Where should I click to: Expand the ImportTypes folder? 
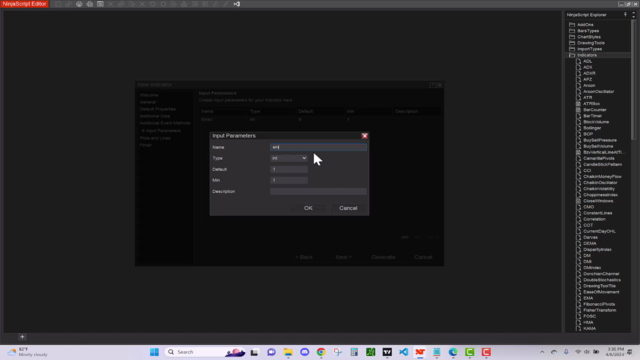tap(589, 49)
